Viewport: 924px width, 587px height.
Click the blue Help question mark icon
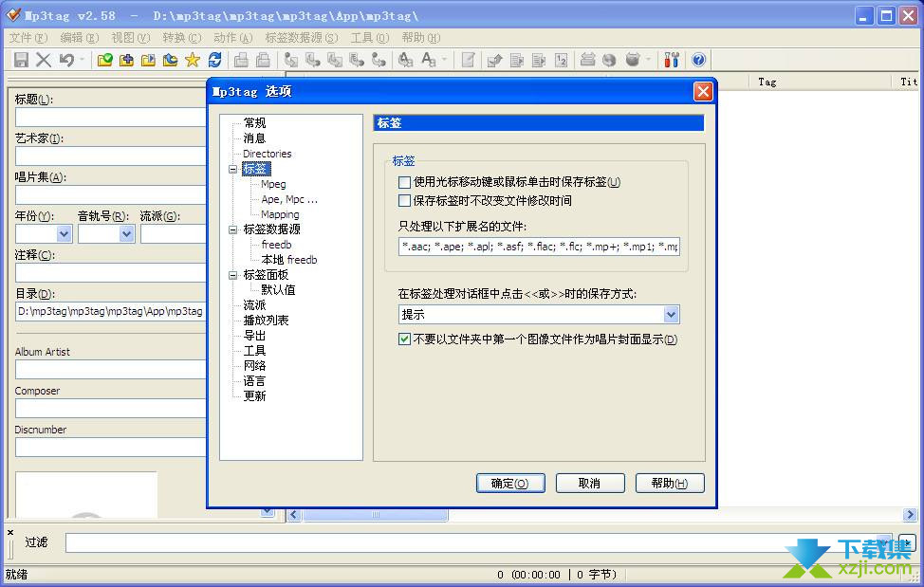[699, 60]
